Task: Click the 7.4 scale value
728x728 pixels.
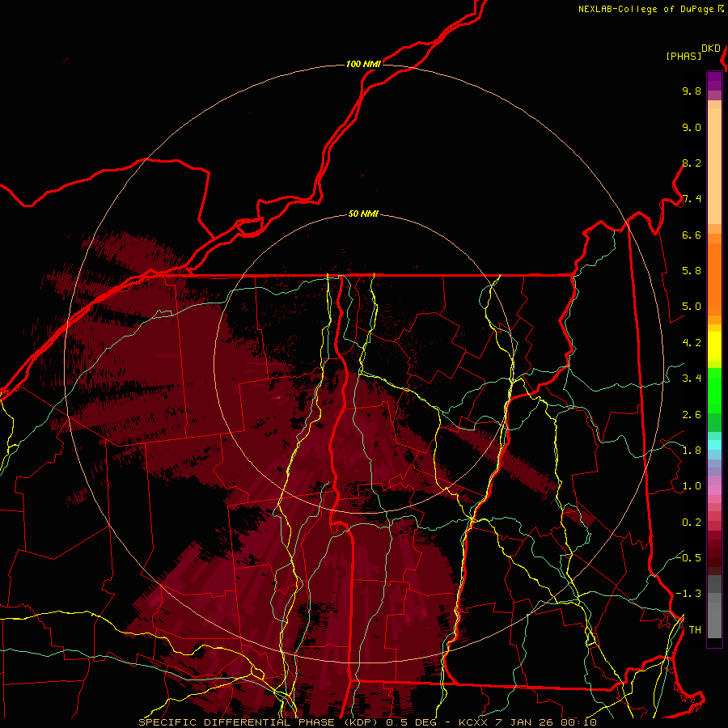Action: pos(692,199)
